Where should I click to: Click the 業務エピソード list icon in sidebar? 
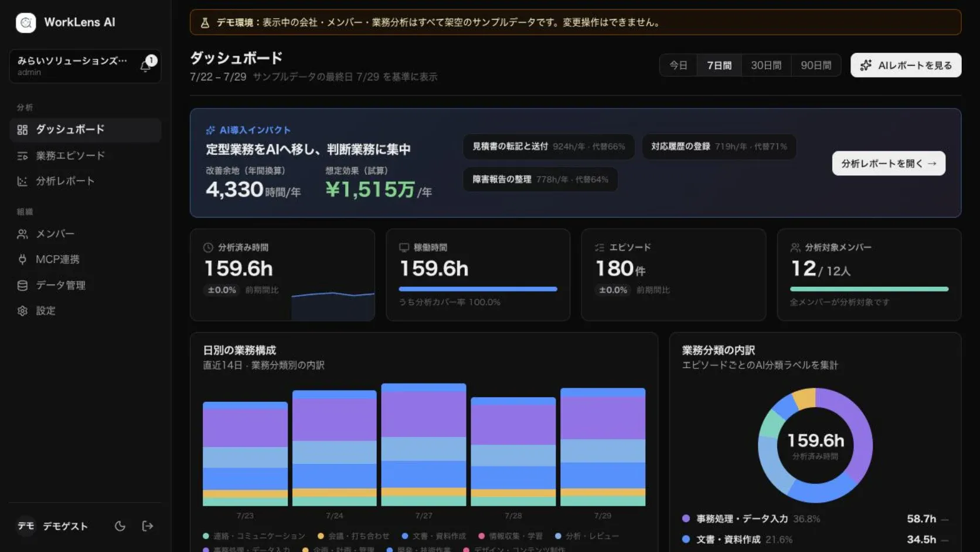click(22, 155)
